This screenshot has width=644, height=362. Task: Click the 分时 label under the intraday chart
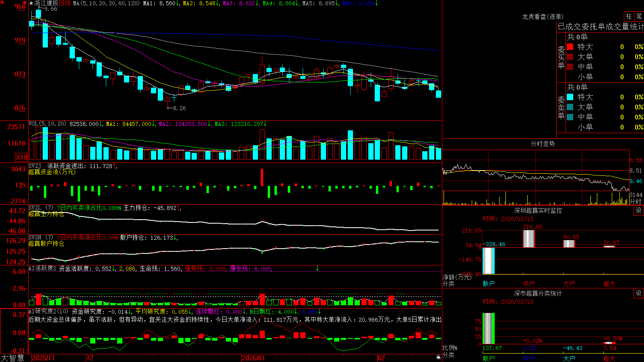pyautogui.click(x=636, y=202)
